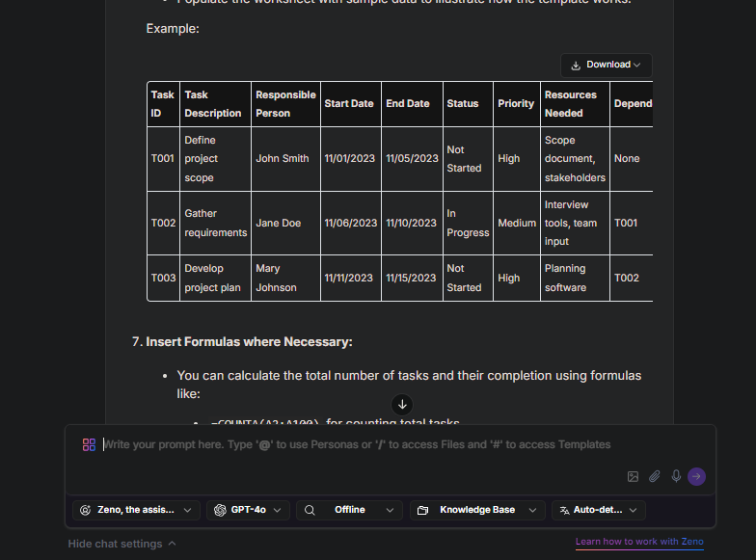Click the magnifier search icon beside Offline
756x560 pixels.
(x=310, y=510)
